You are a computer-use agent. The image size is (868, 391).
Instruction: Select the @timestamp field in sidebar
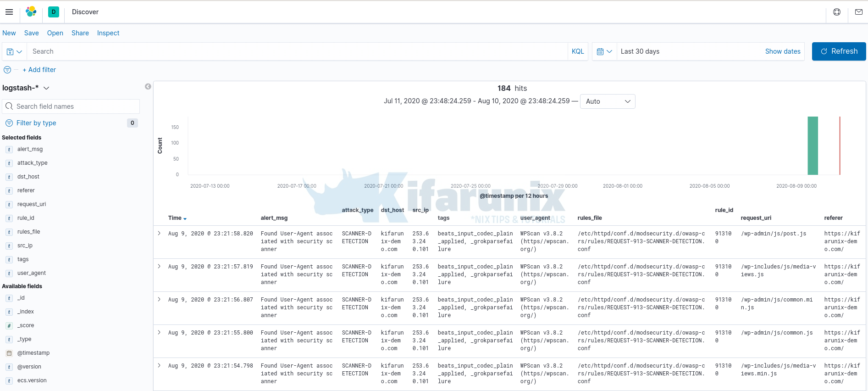(33, 353)
